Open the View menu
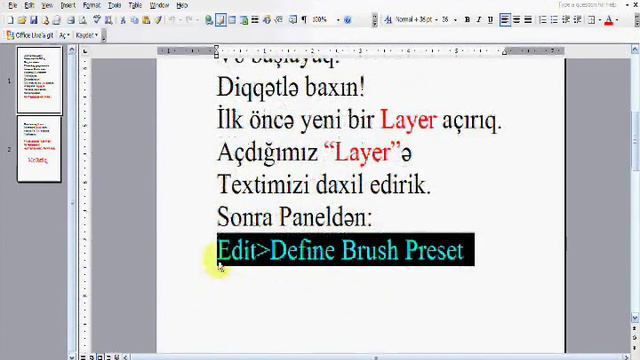The height and width of the screenshot is (360, 640). pyautogui.click(x=47, y=5)
